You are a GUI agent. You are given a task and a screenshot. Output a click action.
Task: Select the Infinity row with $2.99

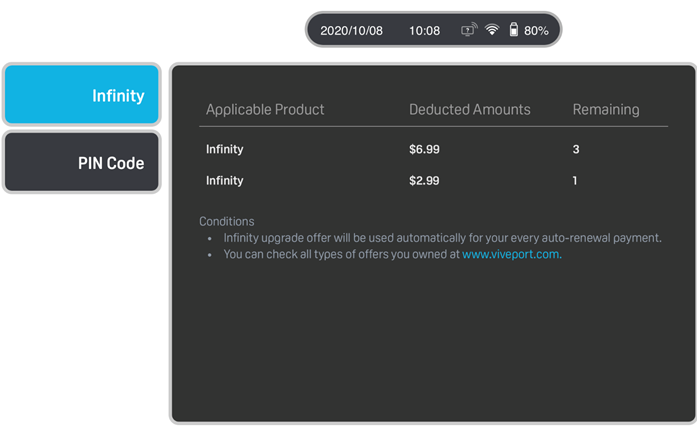pyautogui.click(x=433, y=180)
